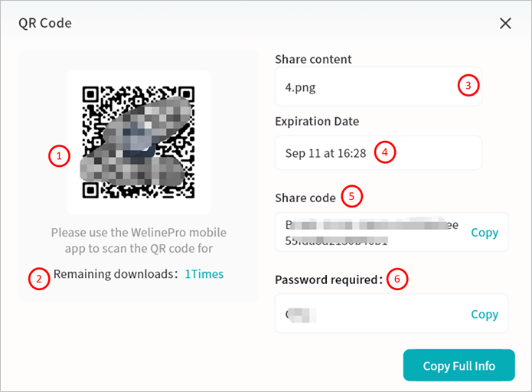Copy the share code
This screenshot has width=532, height=392.
click(485, 233)
